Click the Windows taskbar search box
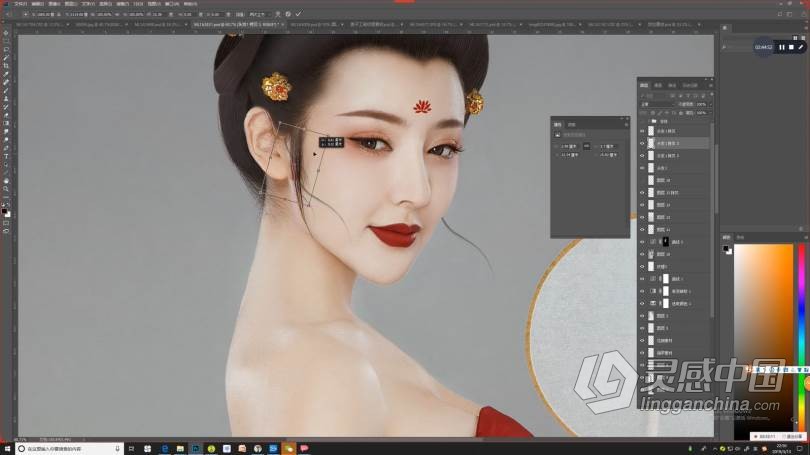The image size is (810, 455). pos(69,449)
